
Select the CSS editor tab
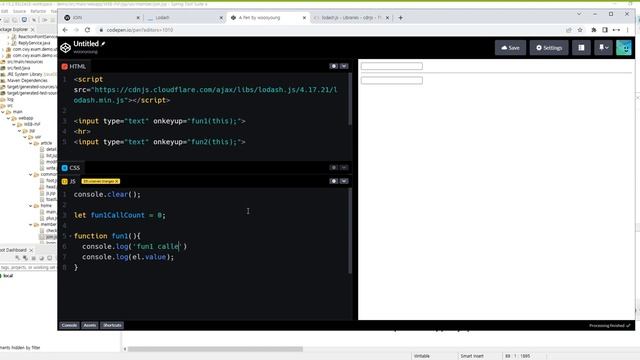tap(71, 168)
